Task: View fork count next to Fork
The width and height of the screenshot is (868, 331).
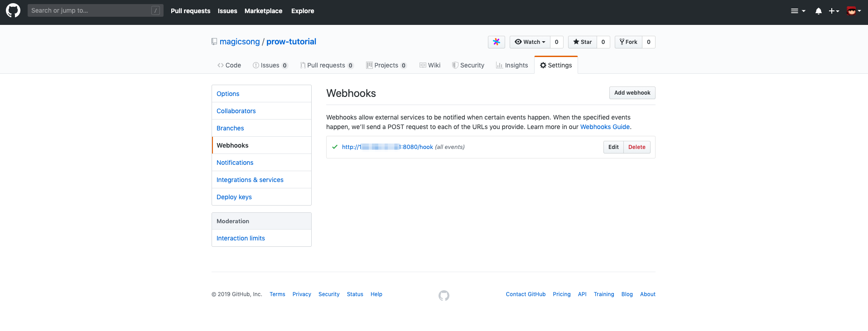Action: pyautogui.click(x=649, y=42)
